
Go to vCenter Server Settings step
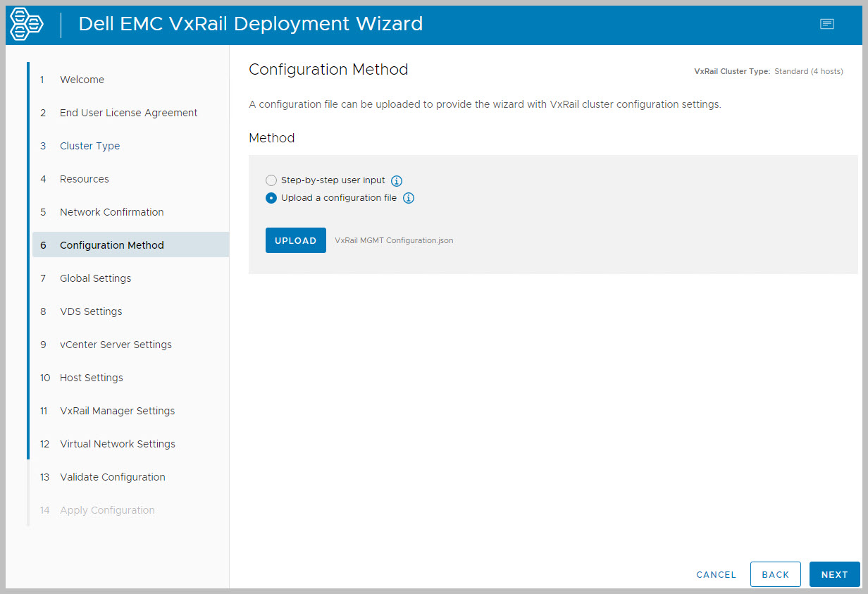tap(116, 345)
